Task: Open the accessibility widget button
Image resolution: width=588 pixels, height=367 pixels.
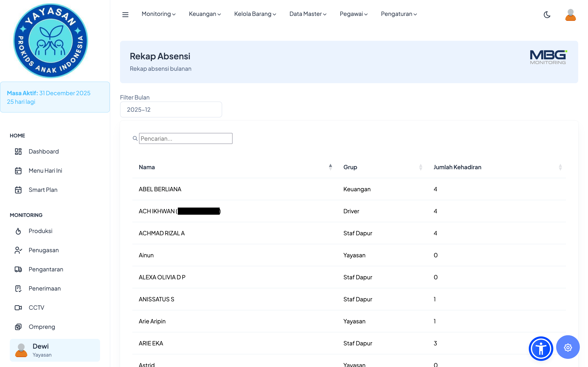Action: coord(541,349)
